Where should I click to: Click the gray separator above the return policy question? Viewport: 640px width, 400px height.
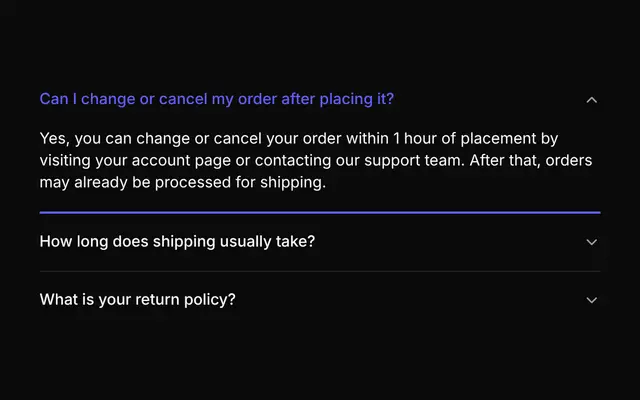coord(320,271)
